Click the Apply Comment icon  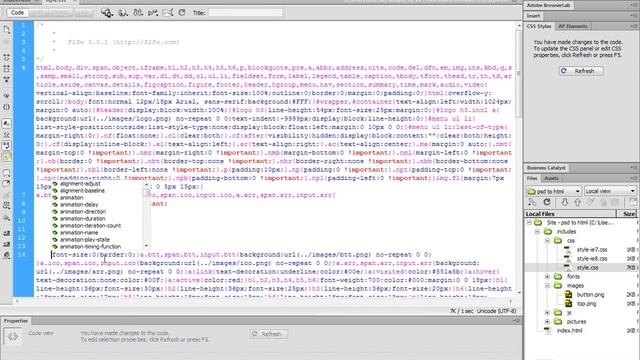click(x=7, y=173)
